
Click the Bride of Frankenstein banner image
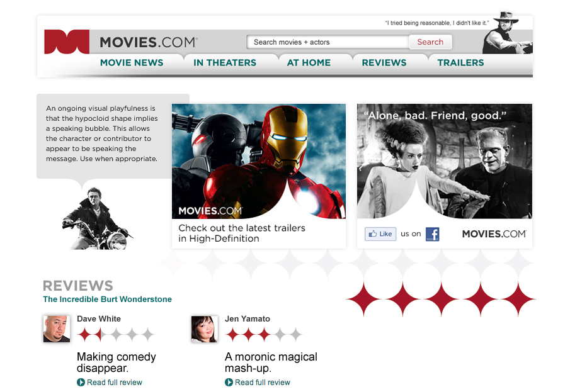click(444, 160)
